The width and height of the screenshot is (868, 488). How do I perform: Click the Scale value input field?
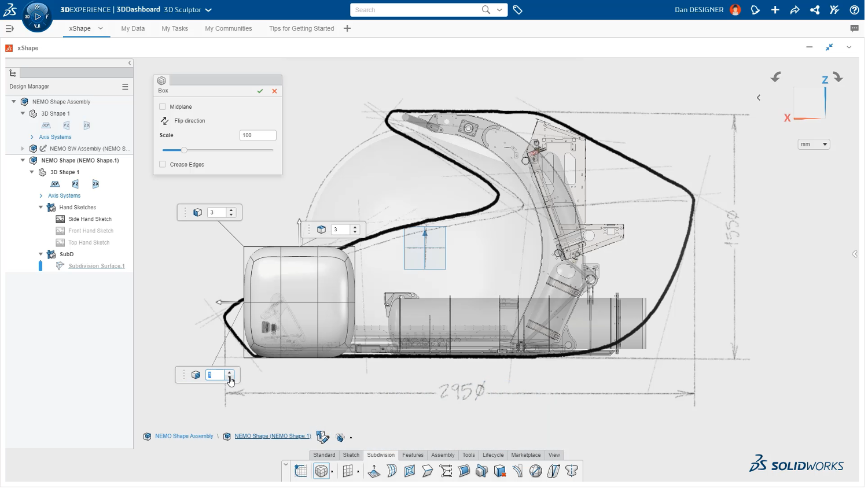coord(258,135)
